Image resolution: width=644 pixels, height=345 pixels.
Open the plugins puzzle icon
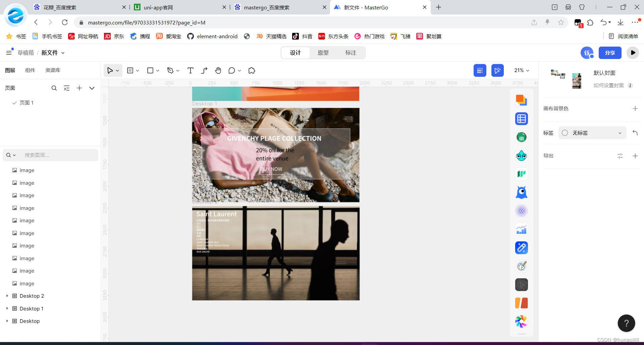252,70
